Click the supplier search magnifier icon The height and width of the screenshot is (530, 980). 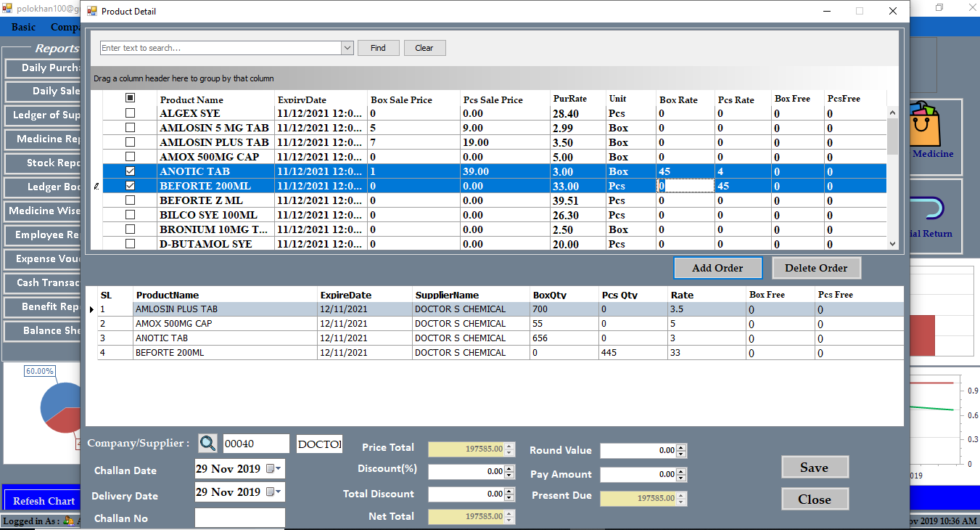(207, 444)
